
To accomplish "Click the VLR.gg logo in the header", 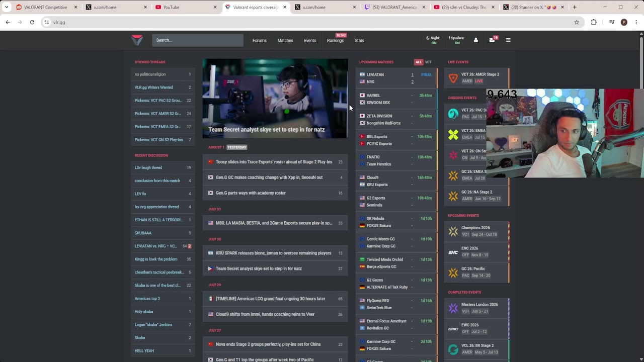I will [137, 40].
